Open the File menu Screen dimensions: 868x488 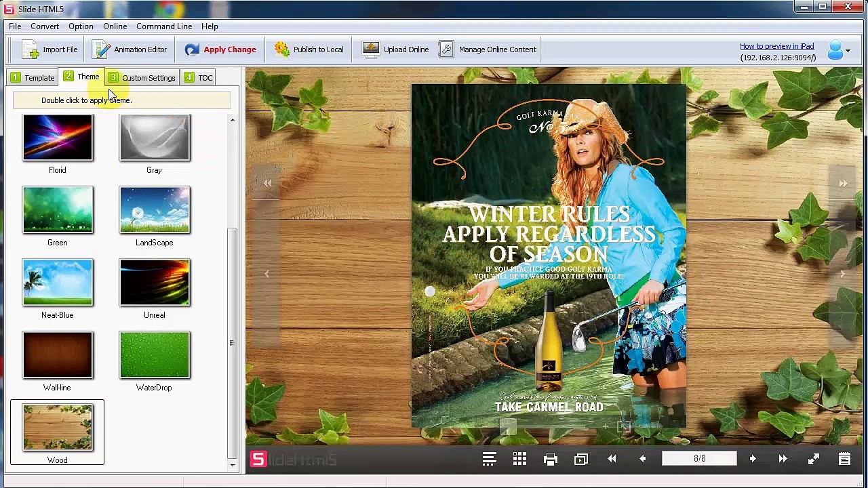(x=15, y=26)
